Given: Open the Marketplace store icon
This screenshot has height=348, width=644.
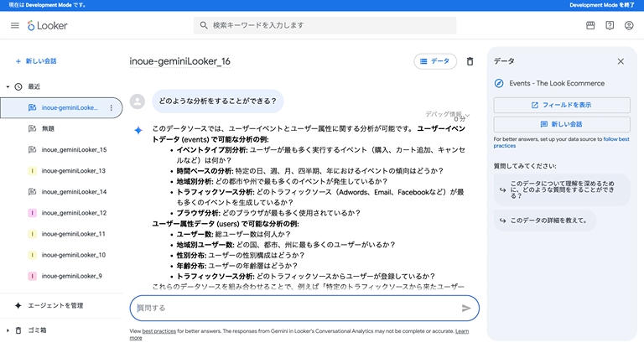Looking at the screenshot, I should 590,25.
